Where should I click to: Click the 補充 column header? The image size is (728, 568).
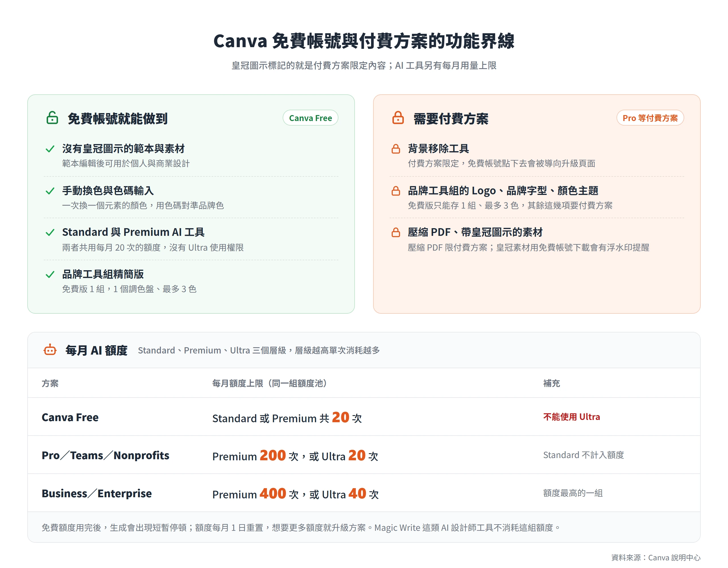click(x=551, y=383)
